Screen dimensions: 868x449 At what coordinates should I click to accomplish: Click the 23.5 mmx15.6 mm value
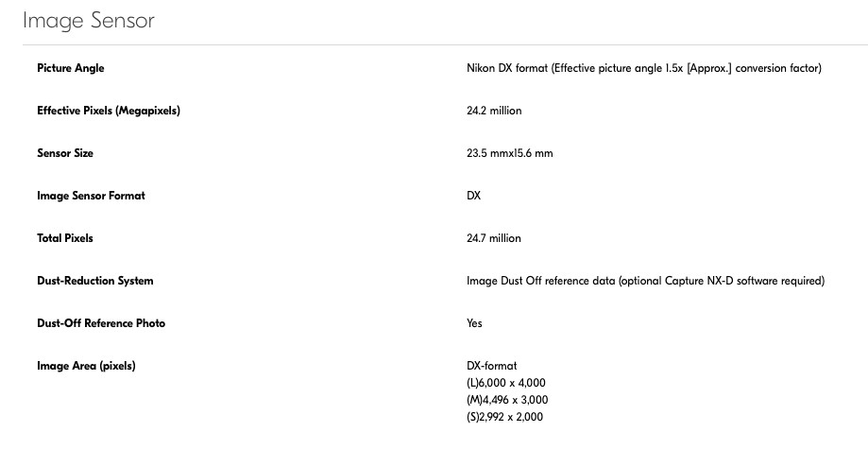pyautogui.click(x=510, y=153)
